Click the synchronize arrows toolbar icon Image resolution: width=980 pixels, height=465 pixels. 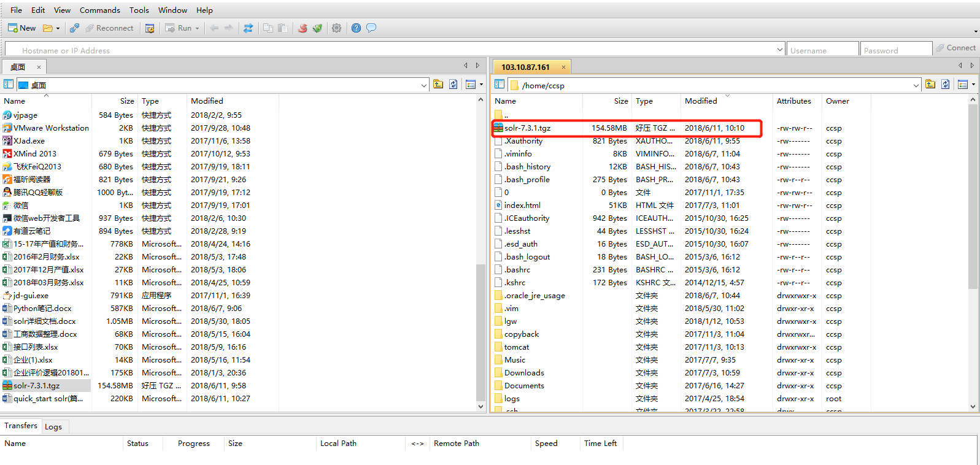pos(248,28)
